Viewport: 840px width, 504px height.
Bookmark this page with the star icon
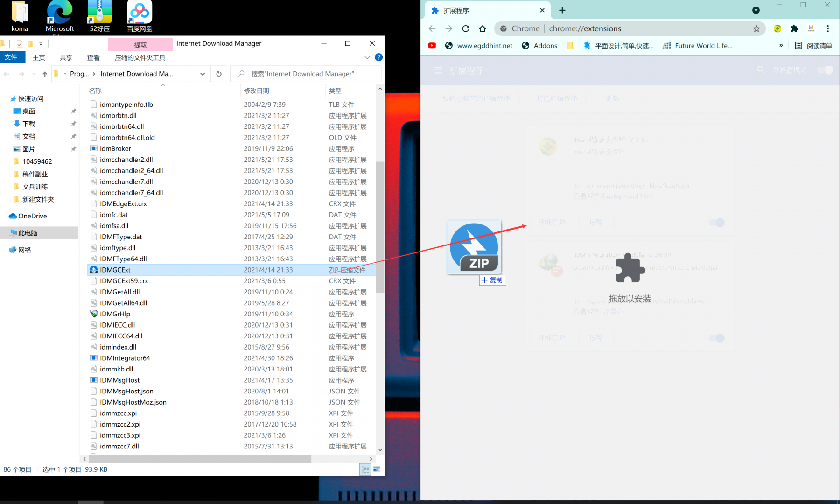pos(756,28)
